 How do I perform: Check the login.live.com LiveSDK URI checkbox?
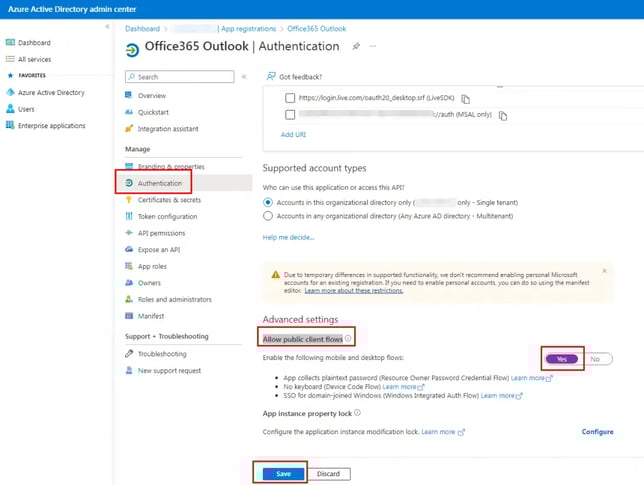(290, 98)
